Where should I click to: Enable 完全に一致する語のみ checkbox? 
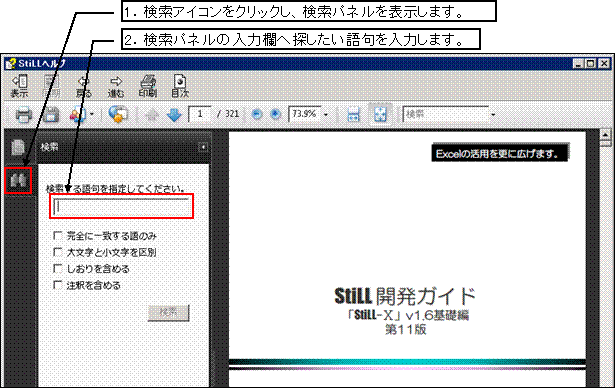coord(58,235)
